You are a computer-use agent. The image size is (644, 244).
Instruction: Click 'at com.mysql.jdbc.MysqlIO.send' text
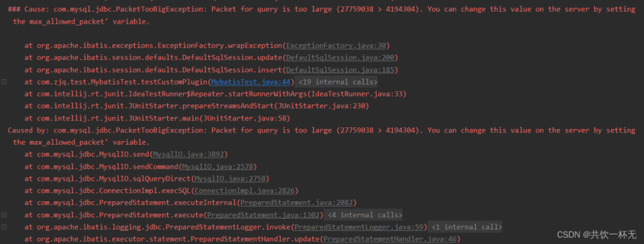point(87,154)
